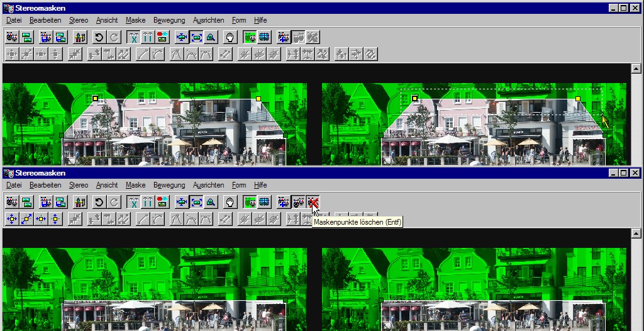Expand the Form menu in the upper window

tap(239, 20)
